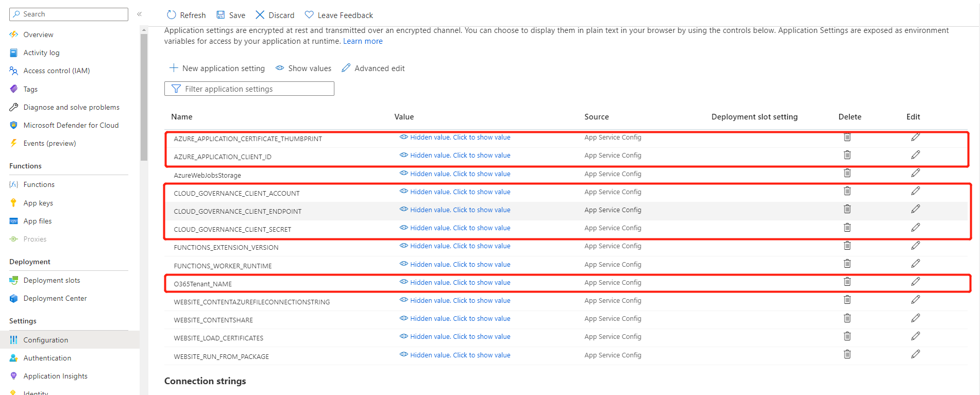Edit the AZURE_APPLICATION_CLIENT_ID setting

pos(915,155)
